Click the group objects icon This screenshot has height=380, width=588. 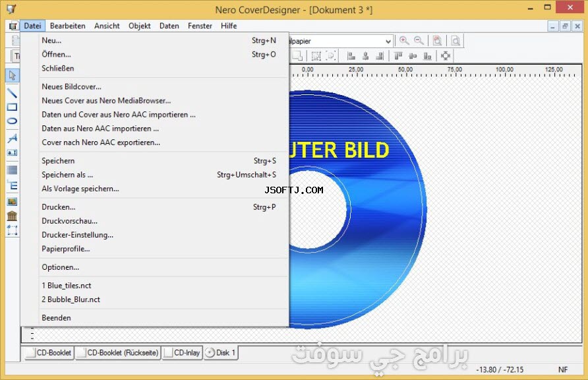tap(316, 56)
